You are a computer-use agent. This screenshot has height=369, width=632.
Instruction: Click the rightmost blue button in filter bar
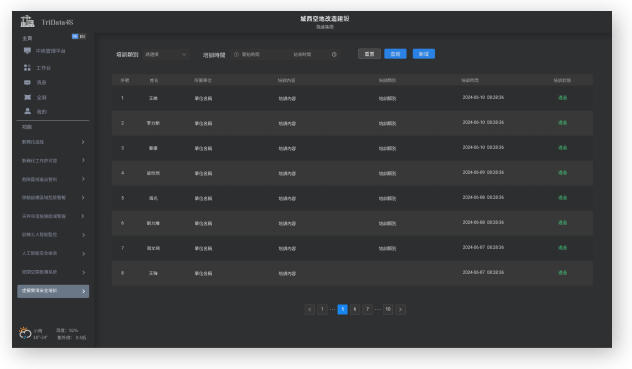[x=424, y=54]
